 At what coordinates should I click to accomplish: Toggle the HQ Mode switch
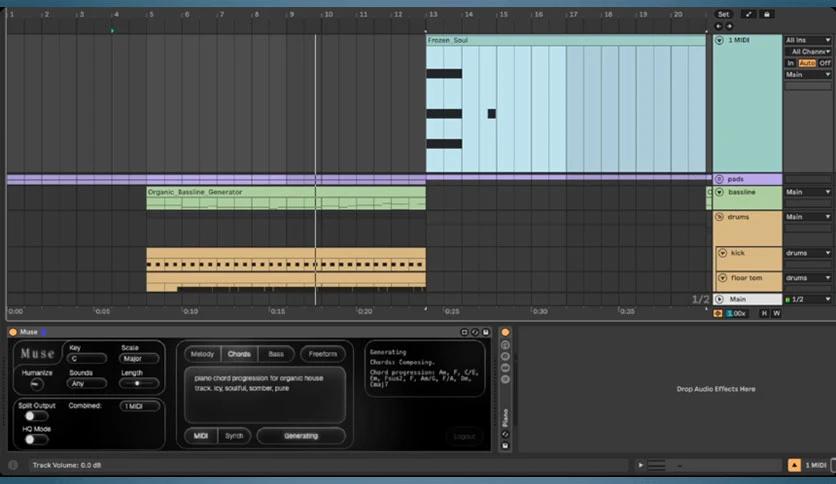35,439
